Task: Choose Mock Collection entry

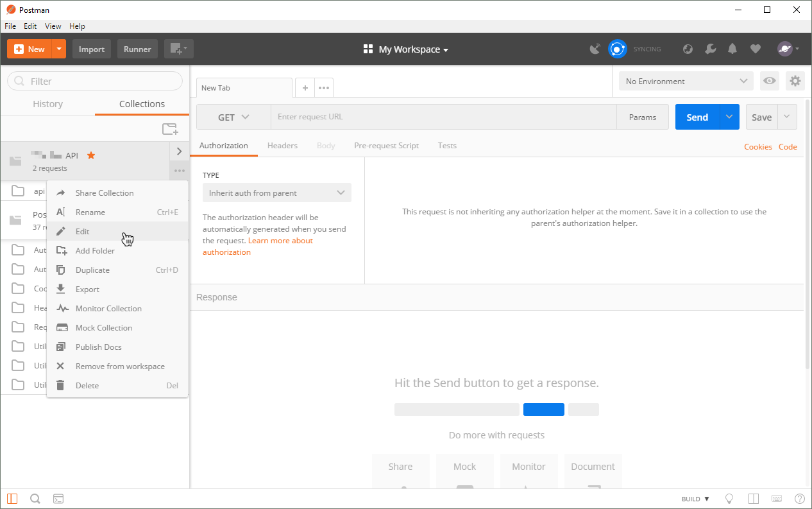Action: 117,327
